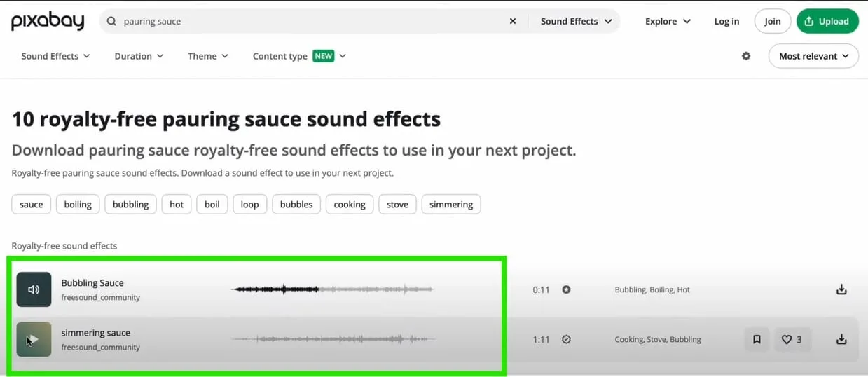Viewport: 868px width, 377px height.
Task: Click the 1:11 duration text
Action: 541,339
